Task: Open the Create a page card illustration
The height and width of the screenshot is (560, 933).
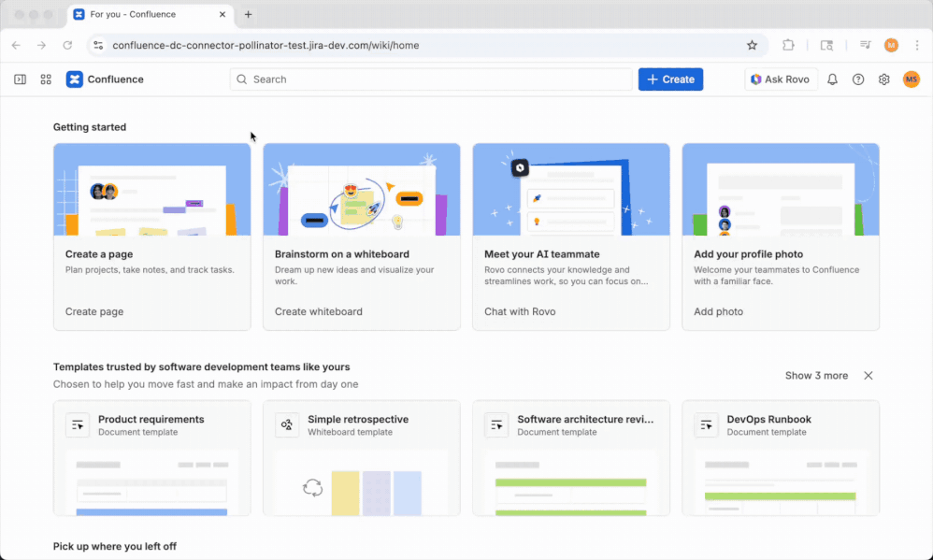Action: click(x=152, y=189)
